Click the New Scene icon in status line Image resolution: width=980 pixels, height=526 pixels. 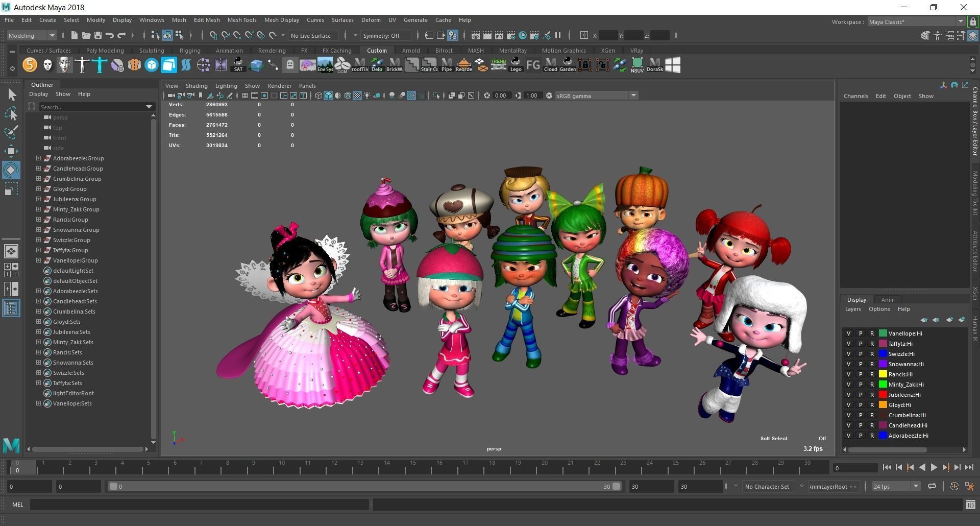point(74,35)
